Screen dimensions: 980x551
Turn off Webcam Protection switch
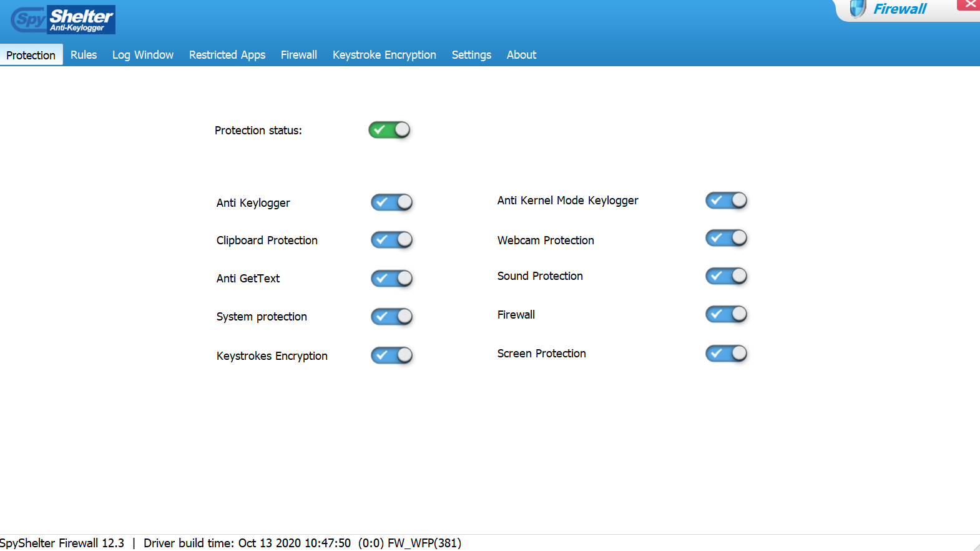(727, 238)
